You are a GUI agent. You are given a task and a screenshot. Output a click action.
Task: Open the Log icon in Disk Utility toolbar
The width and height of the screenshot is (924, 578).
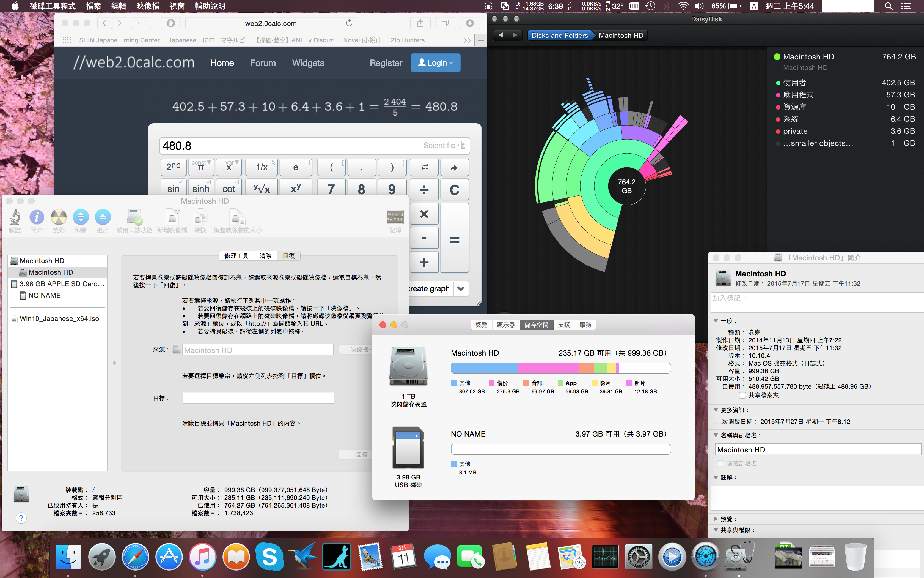pyautogui.click(x=395, y=217)
